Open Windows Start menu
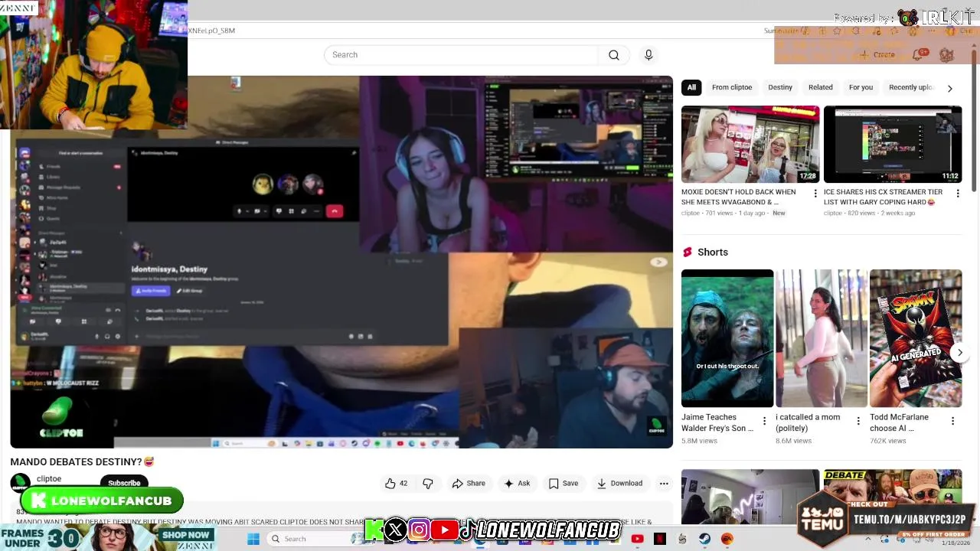Image resolution: width=980 pixels, height=551 pixels. tap(253, 539)
